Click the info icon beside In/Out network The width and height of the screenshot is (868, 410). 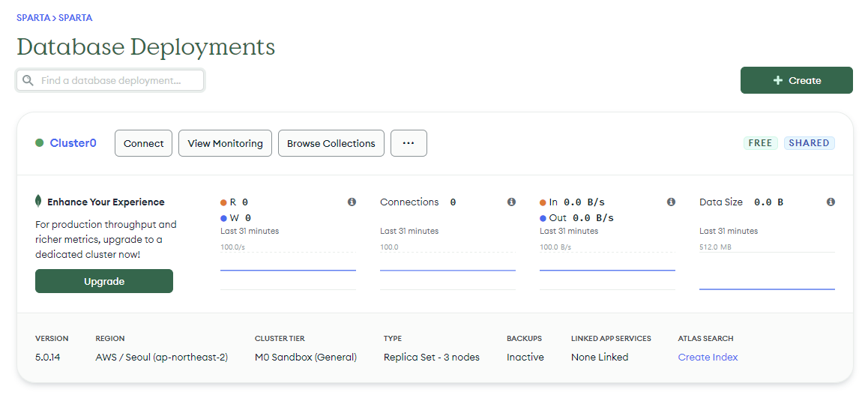pos(671,202)
